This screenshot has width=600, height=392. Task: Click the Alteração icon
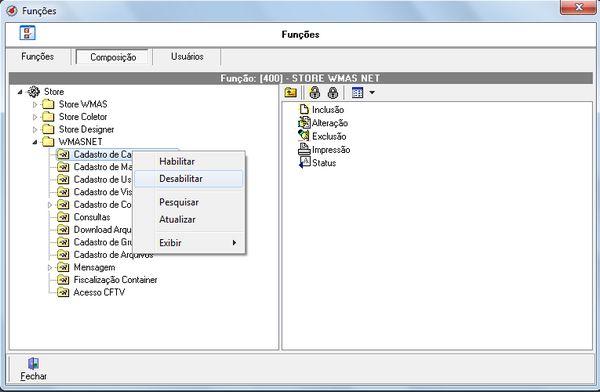pos(304,122)
